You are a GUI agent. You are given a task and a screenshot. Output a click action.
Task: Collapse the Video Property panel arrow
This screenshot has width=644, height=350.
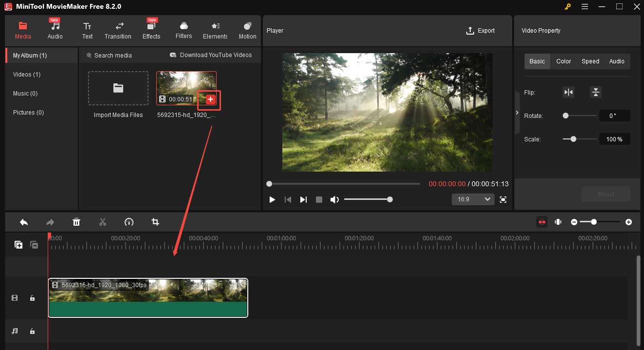click(517, 113)
